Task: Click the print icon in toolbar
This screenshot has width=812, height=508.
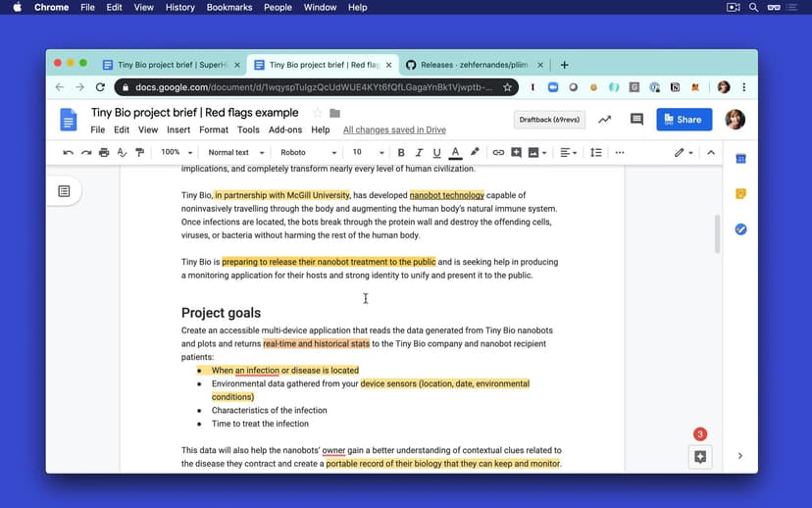Action: tap(104, 153)
